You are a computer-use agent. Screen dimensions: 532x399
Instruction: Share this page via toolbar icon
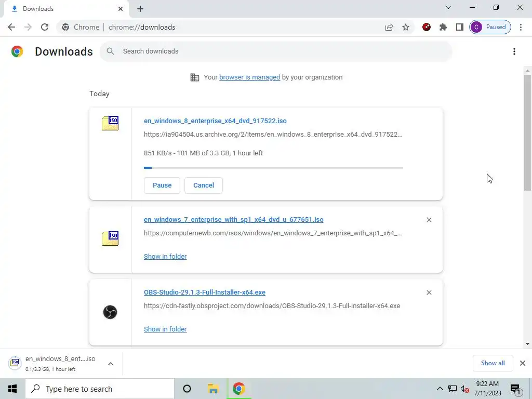click(389, 27)
